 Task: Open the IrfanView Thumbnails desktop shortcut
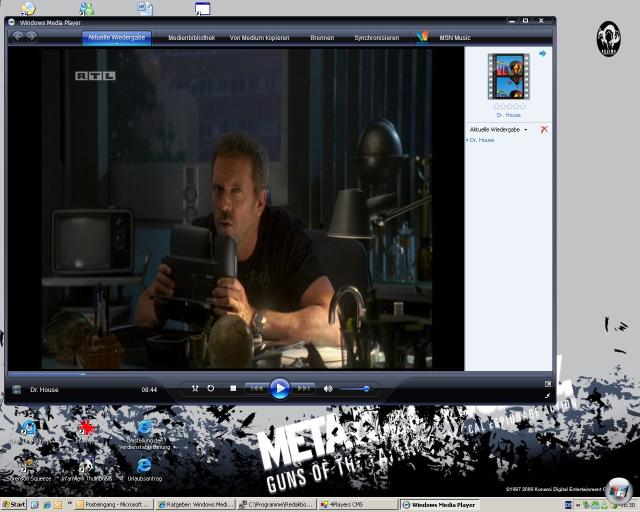[86, 470]
